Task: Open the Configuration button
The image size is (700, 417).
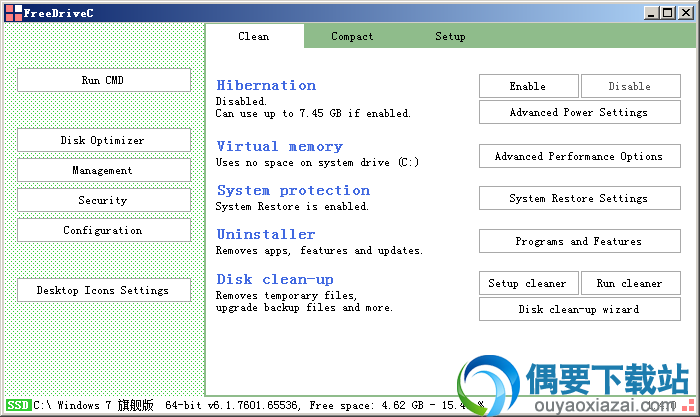Action: 104,230
